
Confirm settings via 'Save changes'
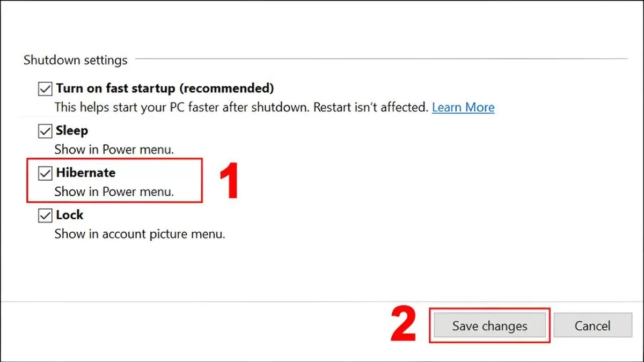[x=489, y=326]
